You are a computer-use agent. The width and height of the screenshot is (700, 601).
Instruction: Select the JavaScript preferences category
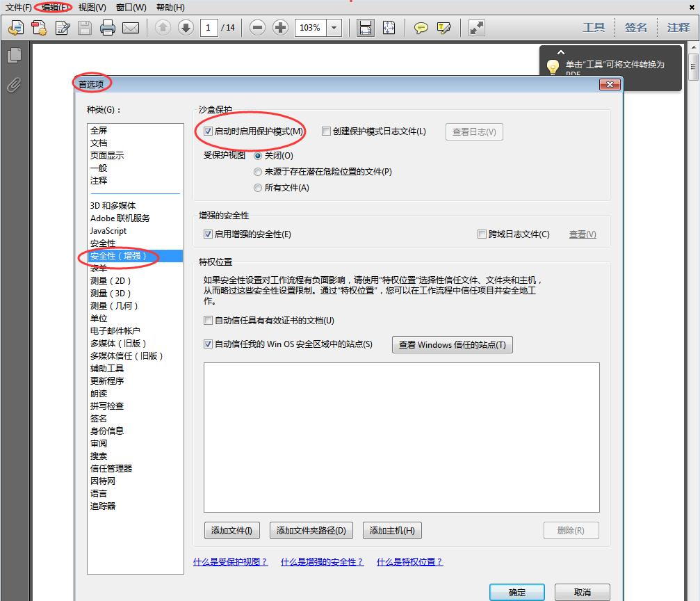(108, 230)
